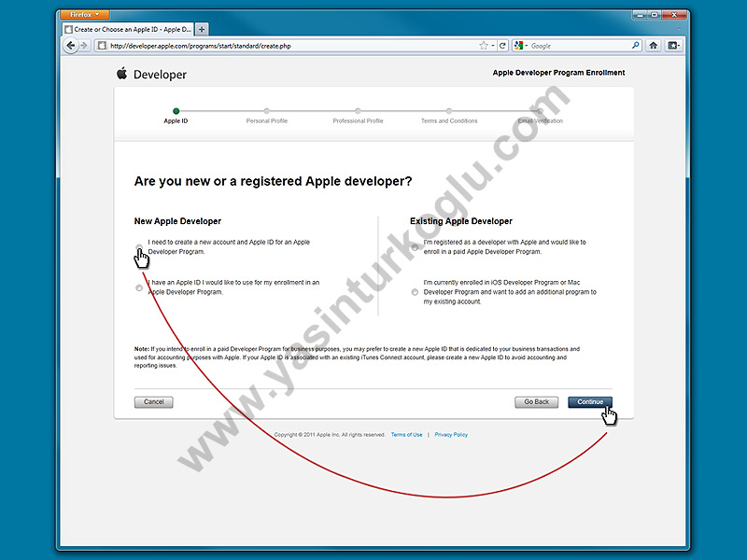Click the 'New Apple Developer' heading
This screenshot has height=560, width=747.
click(x=177, y=221)
